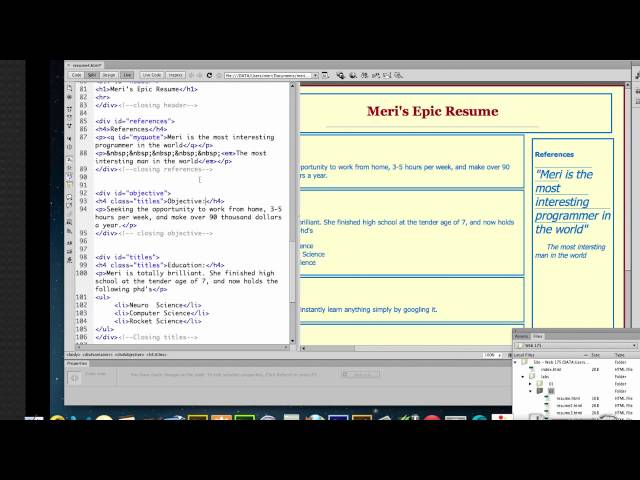Screen dimensions: 640x480
Task: Click Meri's Epic Resume heading in design view
Action: (432, 111)
